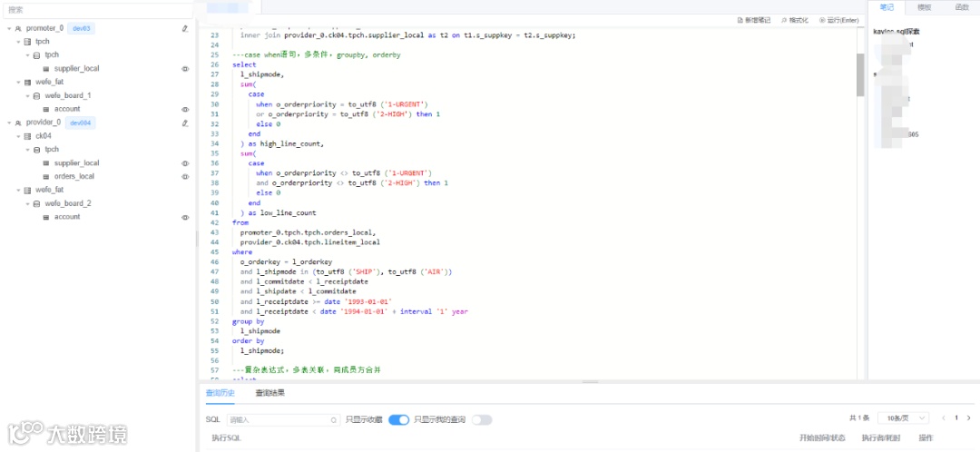
Task: Edit the promoter_0 member entry
Action: (185, 28)
